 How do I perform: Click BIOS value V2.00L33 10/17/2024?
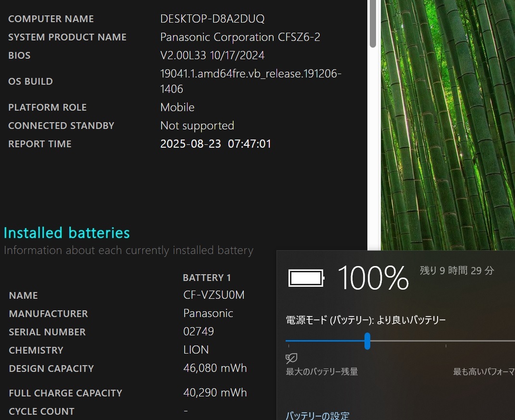click(x=212, y=55)
